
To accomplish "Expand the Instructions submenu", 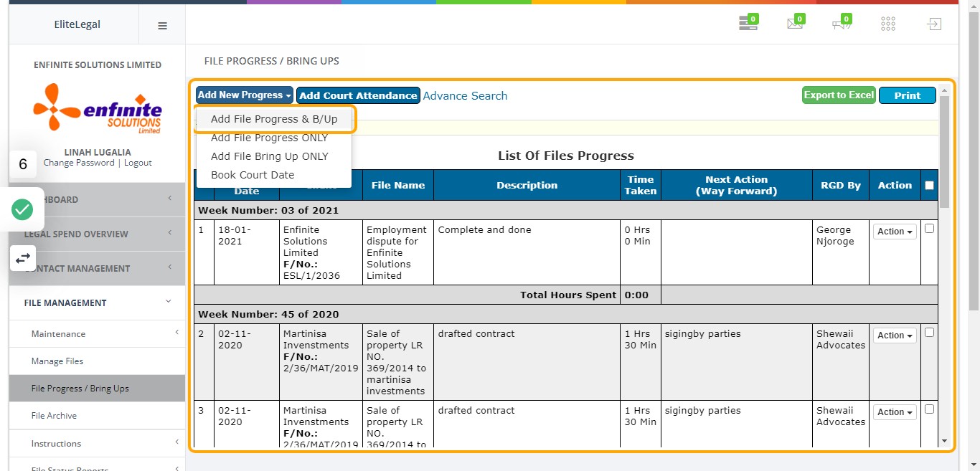I will (97, 444).
